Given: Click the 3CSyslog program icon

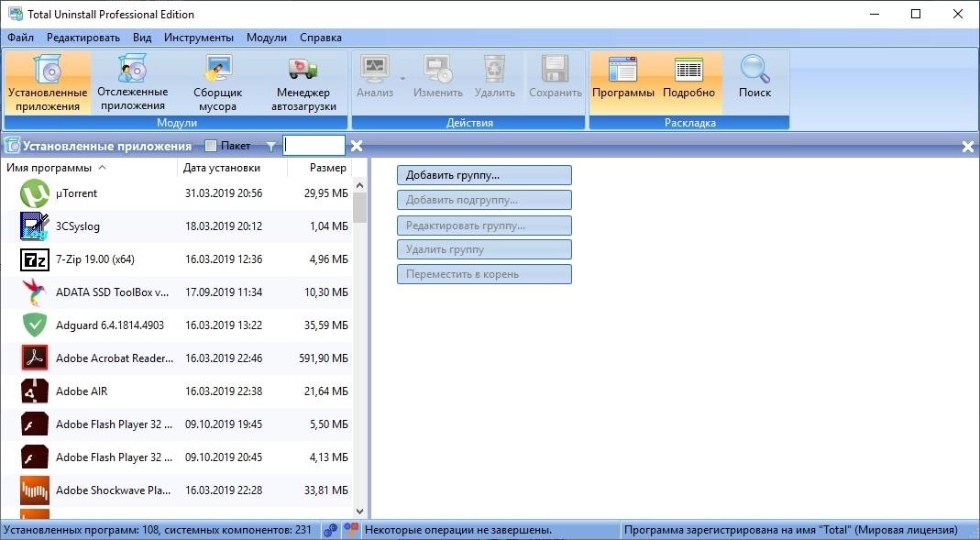Looking at the screenshot, I should (x=34, y=226).
